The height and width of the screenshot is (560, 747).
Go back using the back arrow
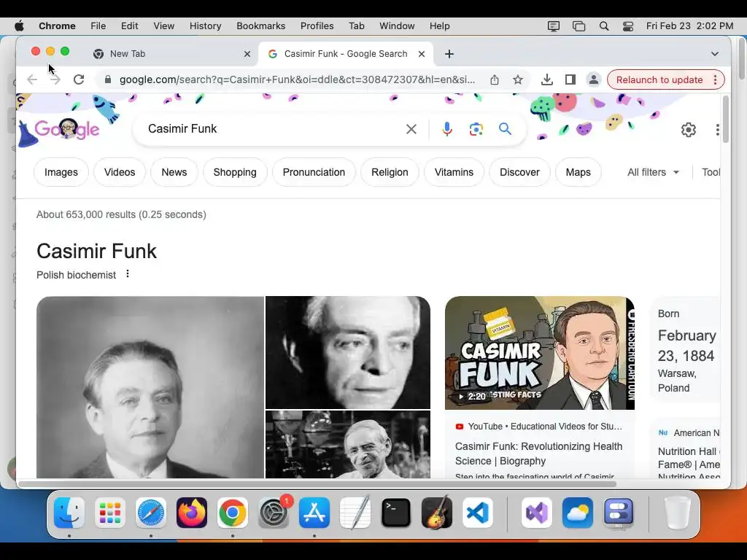32,79
